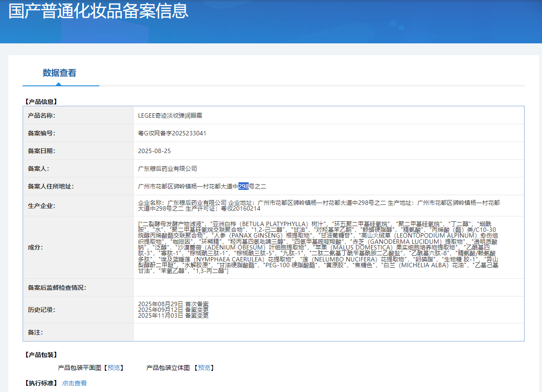
Task: Preview the 产品包装立体图 image
Action: [x=204, y=368]
